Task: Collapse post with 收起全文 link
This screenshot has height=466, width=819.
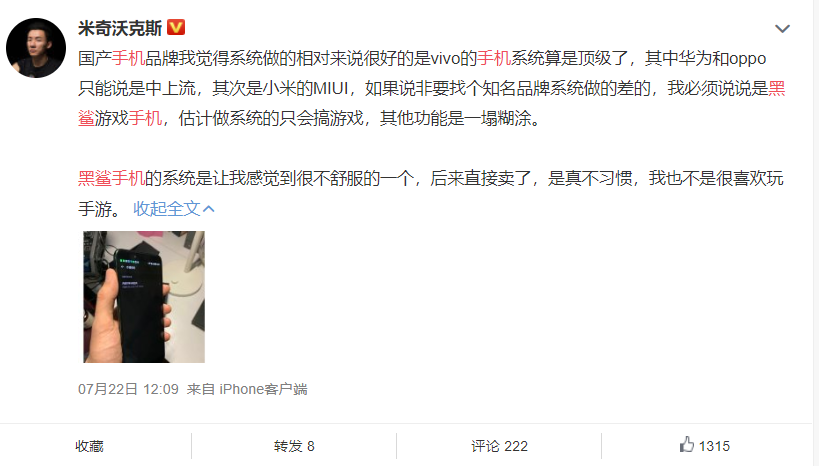Action: coord(167,208)
